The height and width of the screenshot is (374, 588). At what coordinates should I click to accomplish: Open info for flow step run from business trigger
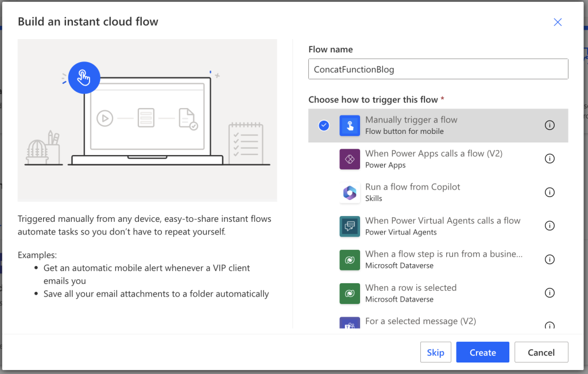[550, 260]
